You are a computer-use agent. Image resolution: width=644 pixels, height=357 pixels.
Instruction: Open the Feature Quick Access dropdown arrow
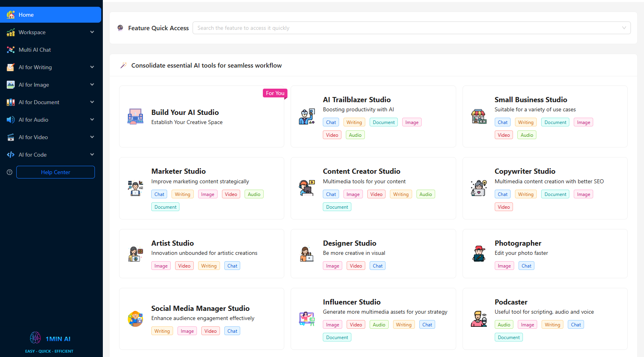[624, 28]
